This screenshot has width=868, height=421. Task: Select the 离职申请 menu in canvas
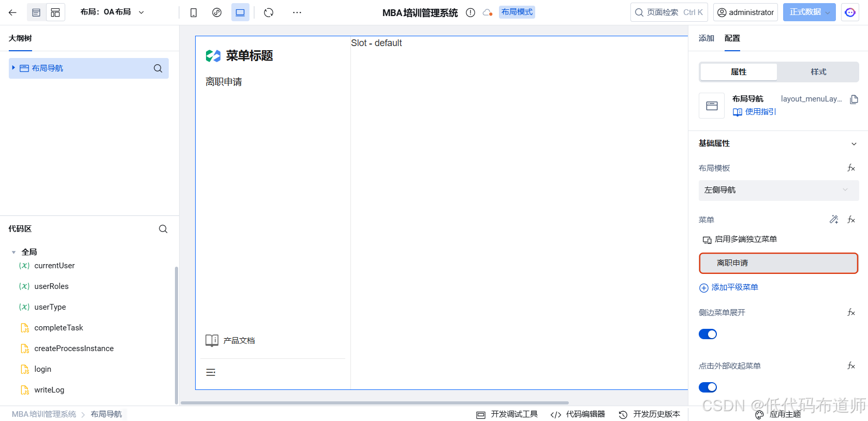pos(224,82)
